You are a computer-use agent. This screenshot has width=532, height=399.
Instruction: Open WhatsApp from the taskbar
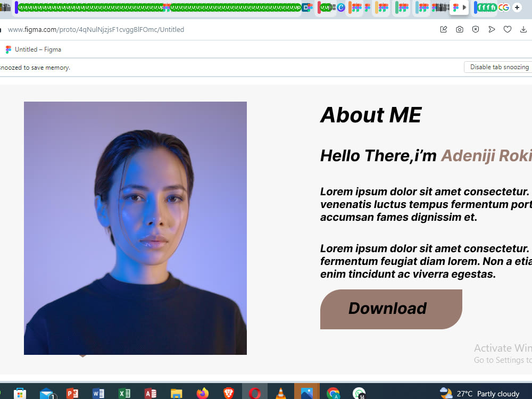pyautogui.click(x=359, y=393)
